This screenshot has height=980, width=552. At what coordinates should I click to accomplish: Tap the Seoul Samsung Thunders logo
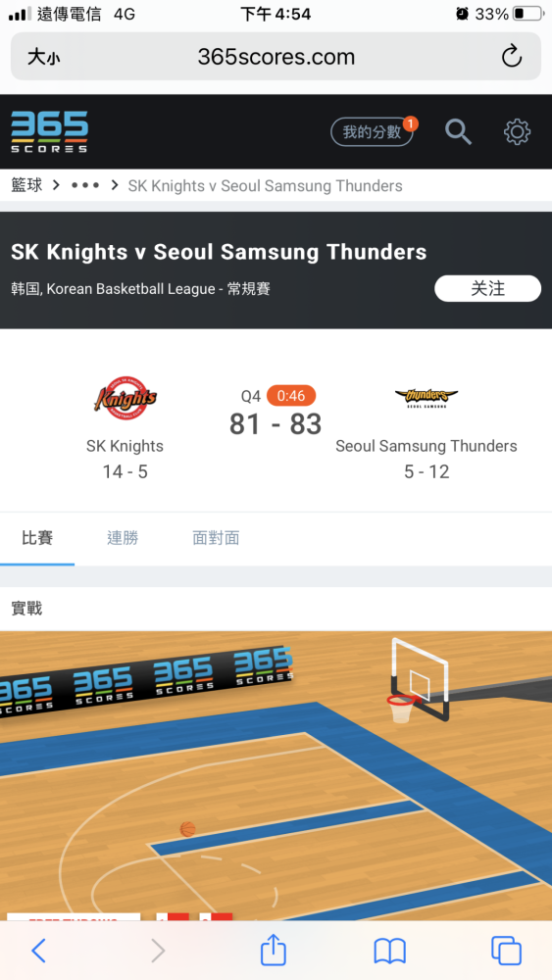(x=427, y=398)
